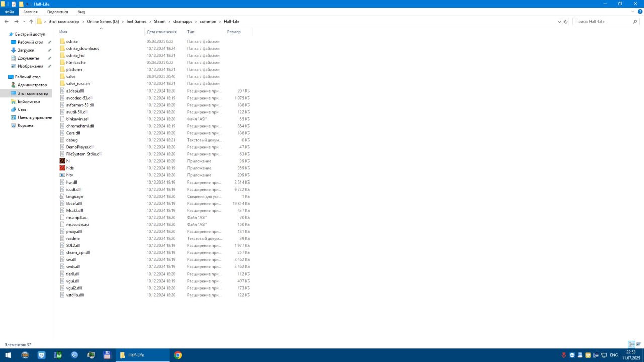Select Сеть in the navigation pane
This screenshot has height=362, width=644.
coord(22,109)
